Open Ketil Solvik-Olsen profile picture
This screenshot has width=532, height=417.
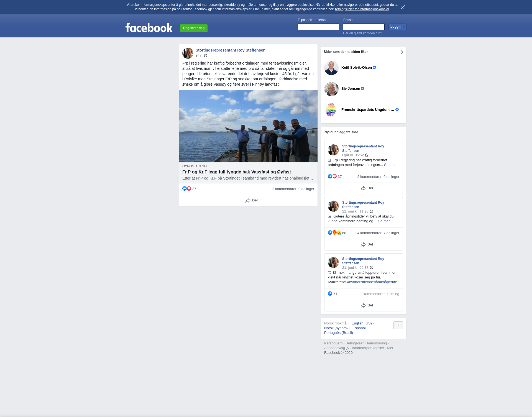coord(331,68)
